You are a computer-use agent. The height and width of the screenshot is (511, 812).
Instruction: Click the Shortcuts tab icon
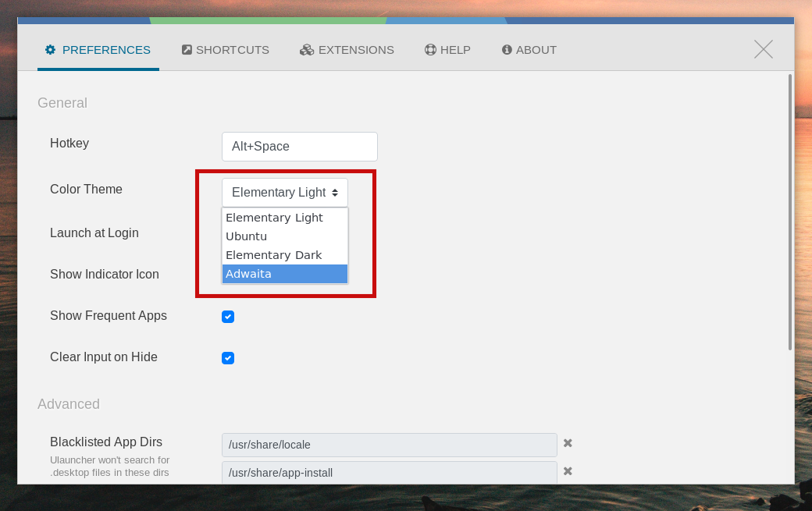pos(187,50)
